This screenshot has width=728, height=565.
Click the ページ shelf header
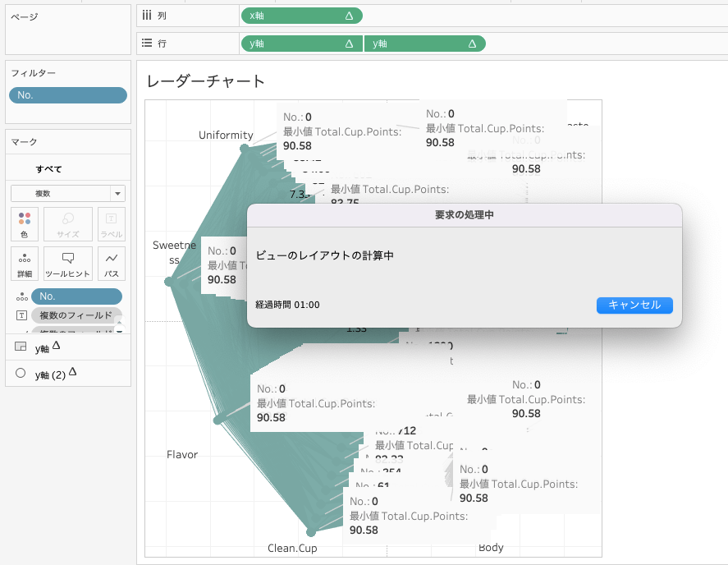pyautogui.click(x=25, y=17)
